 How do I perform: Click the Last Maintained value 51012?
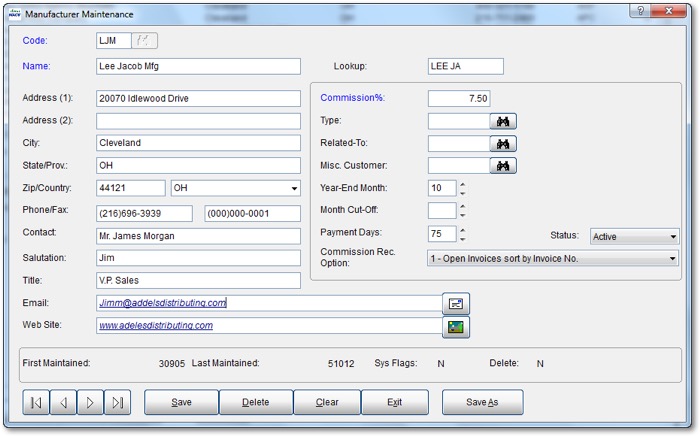click(x=341, y=364)
